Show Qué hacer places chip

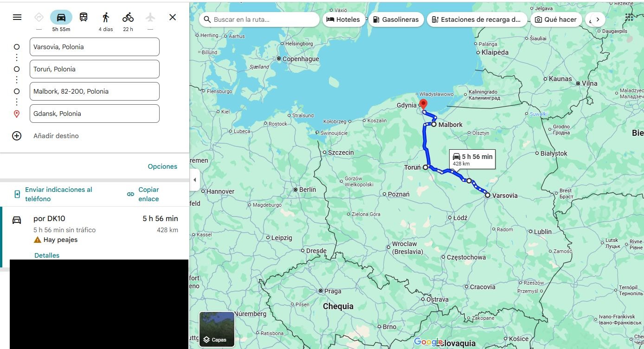555,19
